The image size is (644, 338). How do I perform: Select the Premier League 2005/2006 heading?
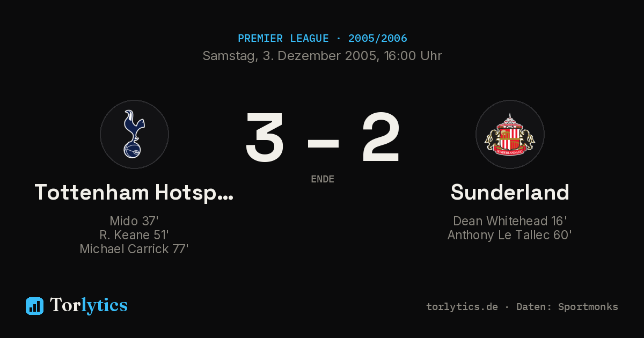tap(322, 39)
